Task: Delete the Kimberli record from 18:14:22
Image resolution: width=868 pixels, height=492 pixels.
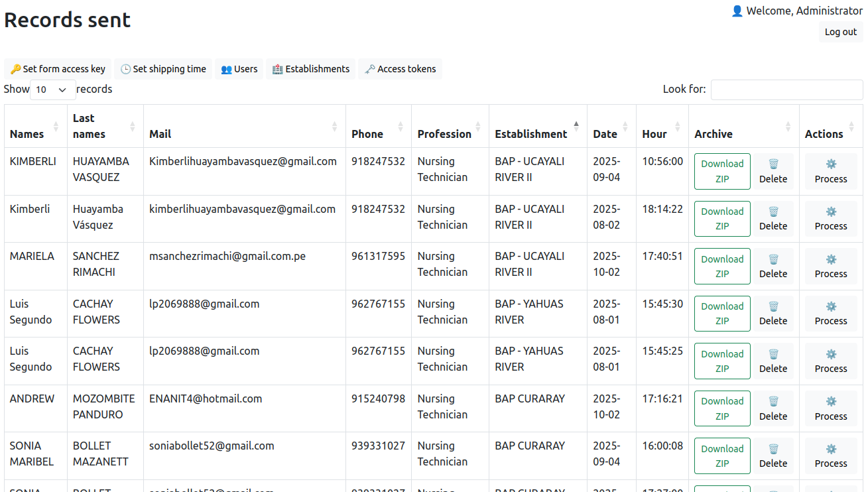Action: [773, 219]
